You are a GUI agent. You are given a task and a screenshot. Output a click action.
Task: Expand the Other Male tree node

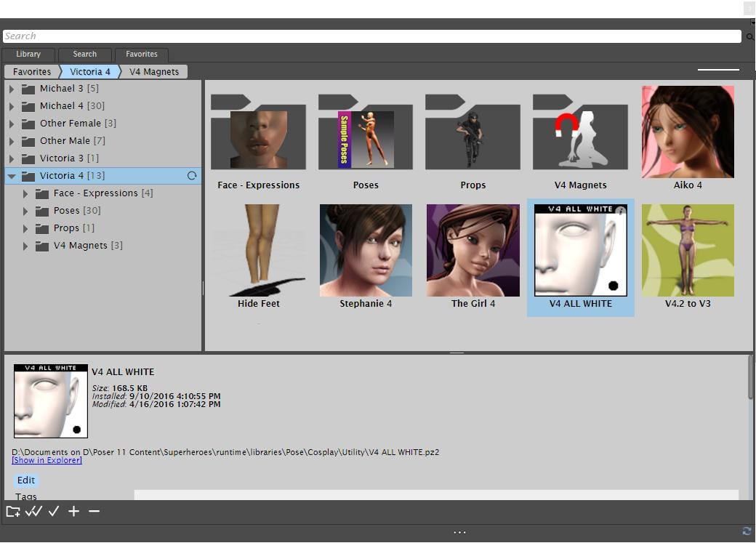click(12, 141)
